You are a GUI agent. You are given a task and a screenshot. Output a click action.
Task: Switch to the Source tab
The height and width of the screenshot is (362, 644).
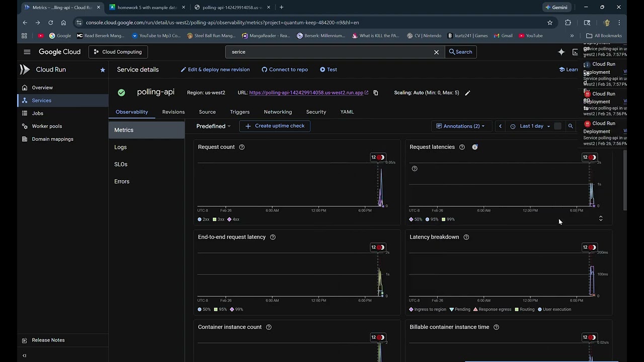[x=207, y=112]
